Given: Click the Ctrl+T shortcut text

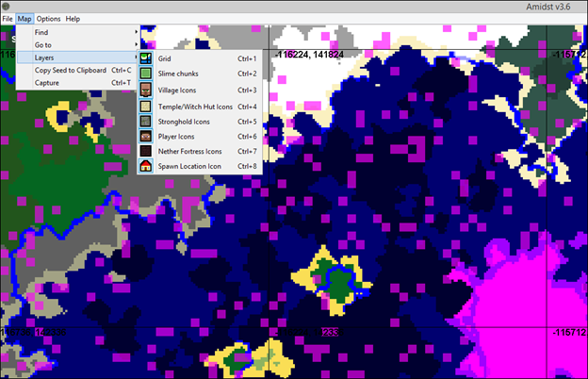Looking at the screenshot, I should 121,83.
